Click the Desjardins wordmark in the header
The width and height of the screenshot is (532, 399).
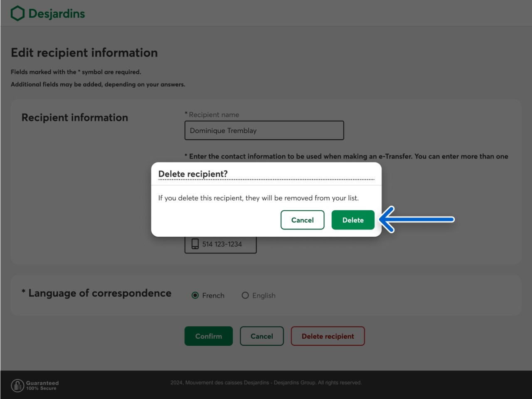coord(57,14)
